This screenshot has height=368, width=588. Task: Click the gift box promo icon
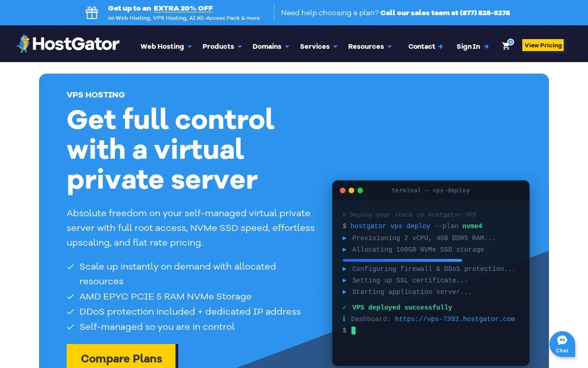92,13
